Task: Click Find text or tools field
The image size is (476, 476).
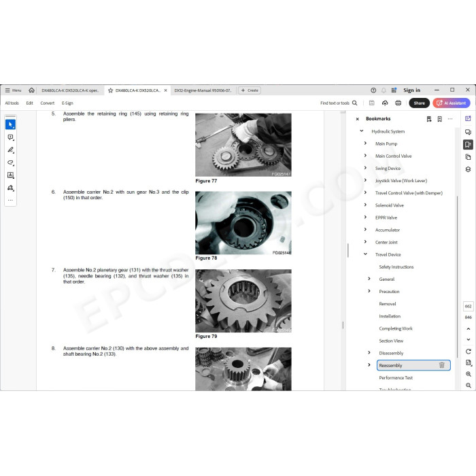Action: 335,103
